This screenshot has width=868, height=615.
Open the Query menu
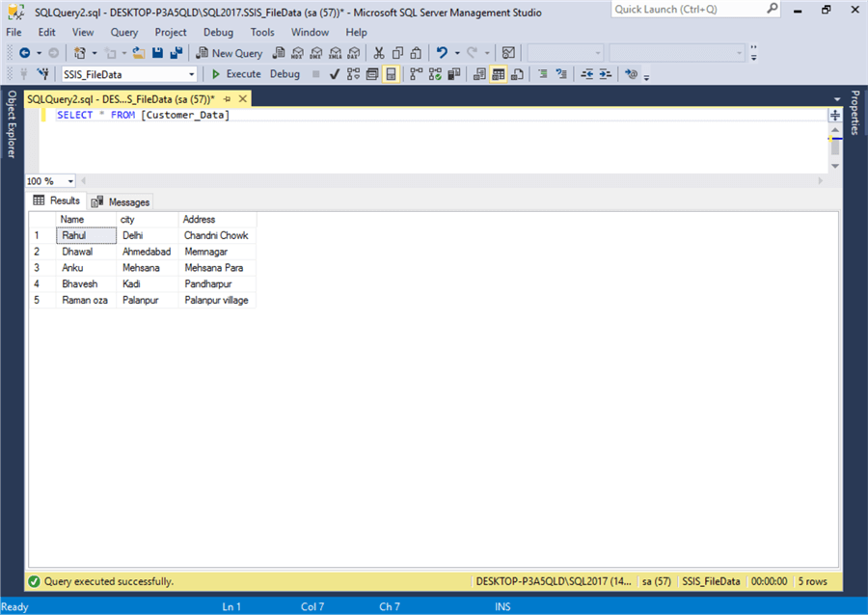[x=123, y=32]
